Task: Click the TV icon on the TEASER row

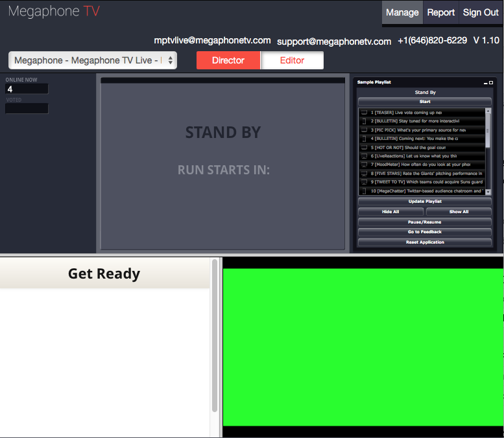Action: [364, 113]
